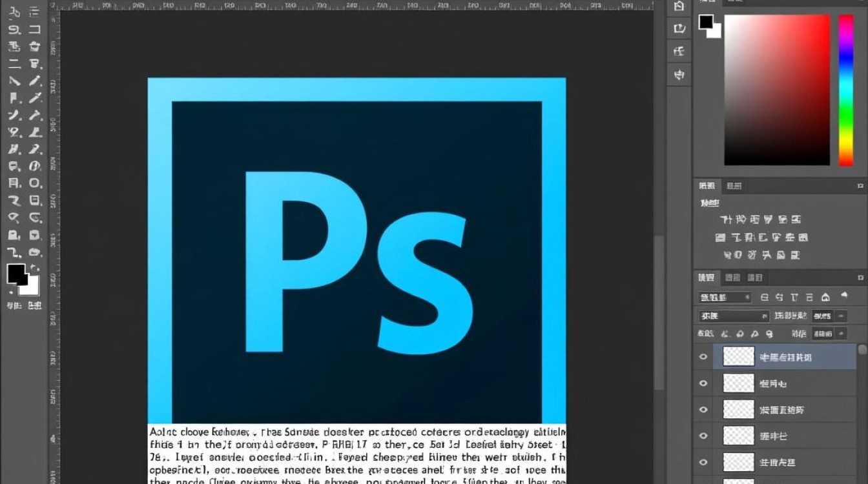Switch to the third tab of Layers panel group
The height and width of the screenshot is (484, 868).
coord(754,277)
